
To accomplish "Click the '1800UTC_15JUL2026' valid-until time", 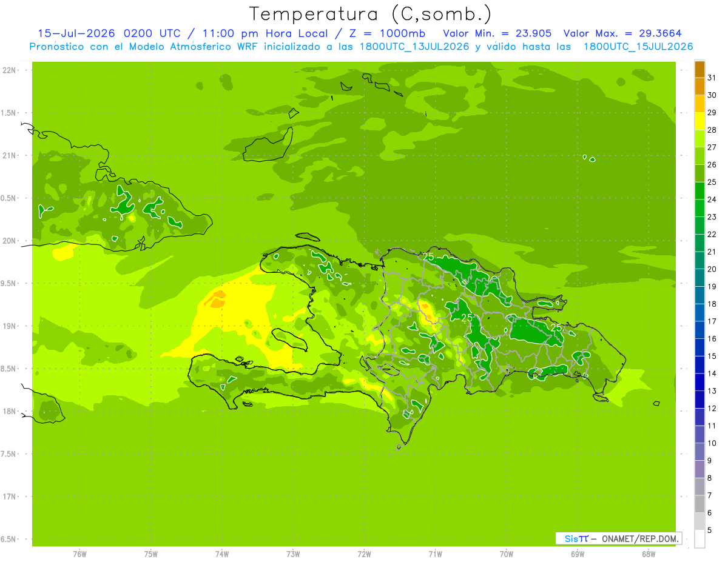I will (638, 47).
